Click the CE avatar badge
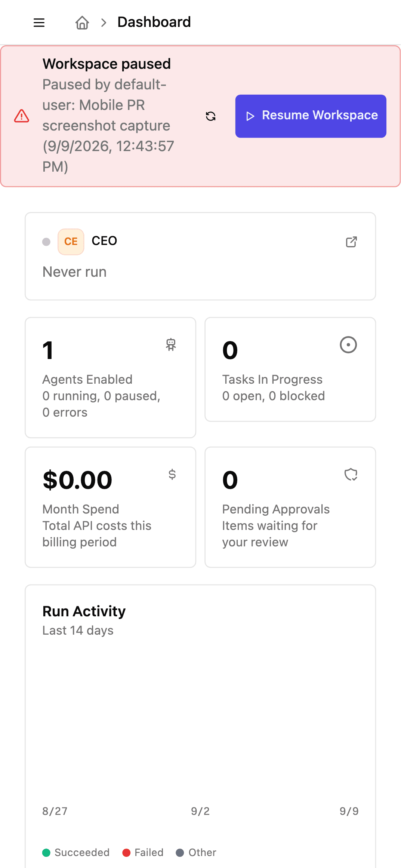The height and width of the screenshot is (868, 401). click(71, 242)
